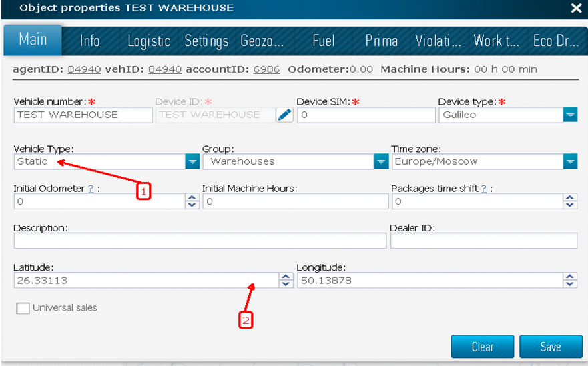Increase the Longitude value with up arrow
The image size is (588, 366).
(569, 277)
